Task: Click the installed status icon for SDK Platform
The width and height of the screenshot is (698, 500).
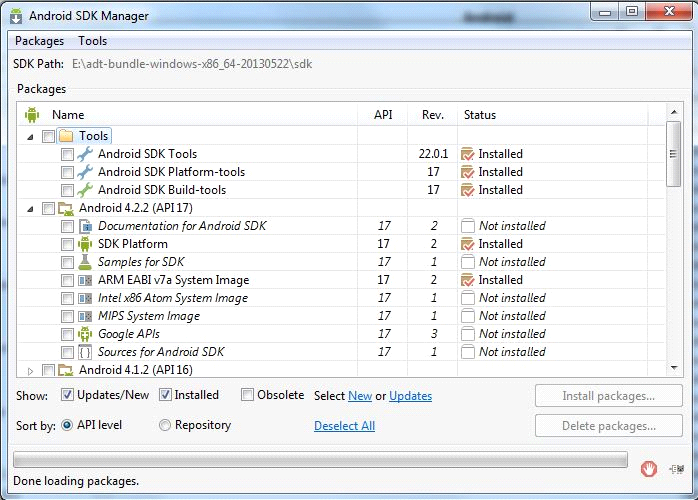Action: [x=467, y=244]
